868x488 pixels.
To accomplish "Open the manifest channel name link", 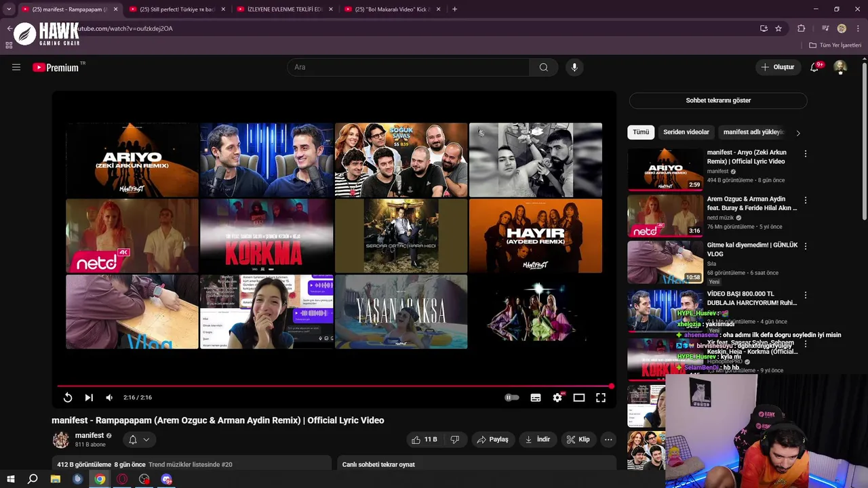I will (x=90, y=436).
